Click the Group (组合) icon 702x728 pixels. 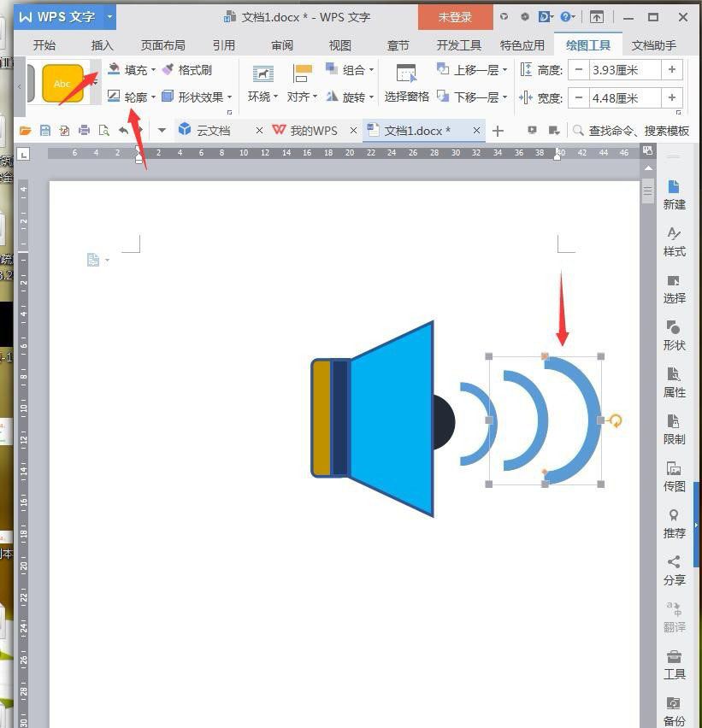click(332, 68)
